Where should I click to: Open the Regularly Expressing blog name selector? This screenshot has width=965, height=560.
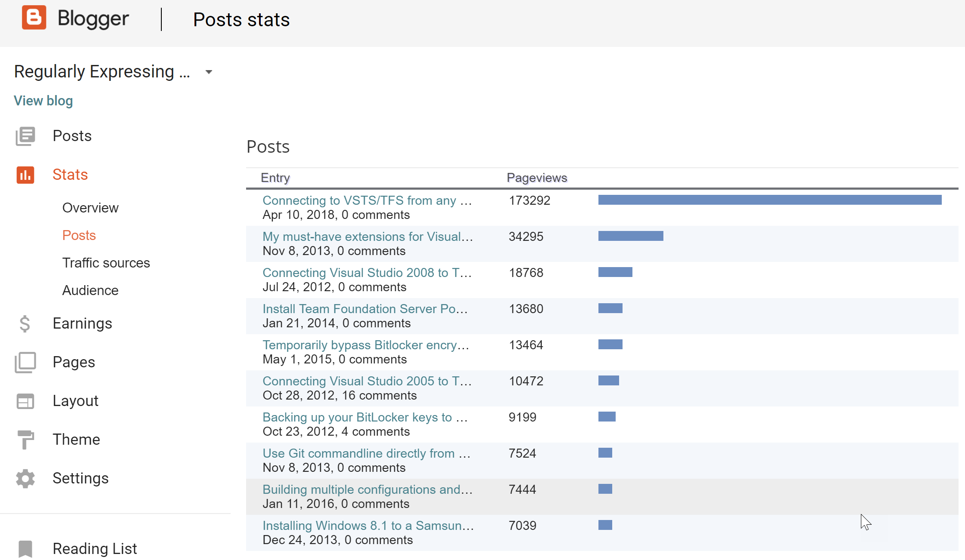[x=102, y=72]
